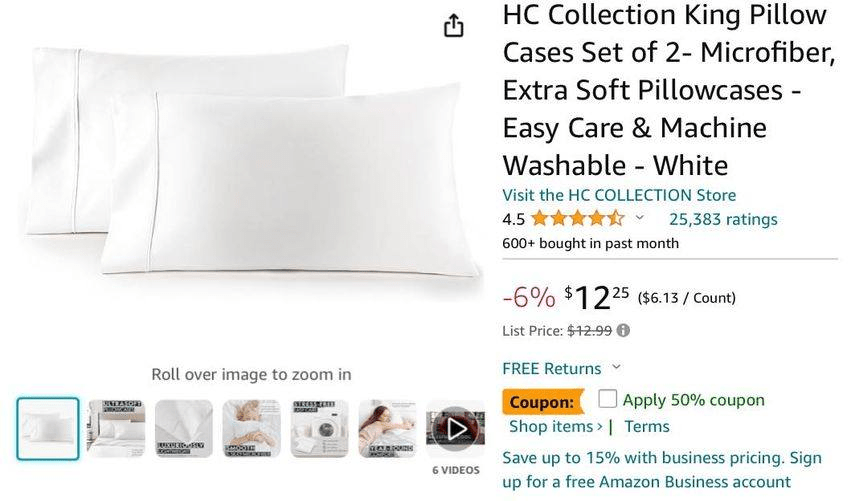Click the List Price info icon
This screenshot has height=501, width=851.
[624, 330]
